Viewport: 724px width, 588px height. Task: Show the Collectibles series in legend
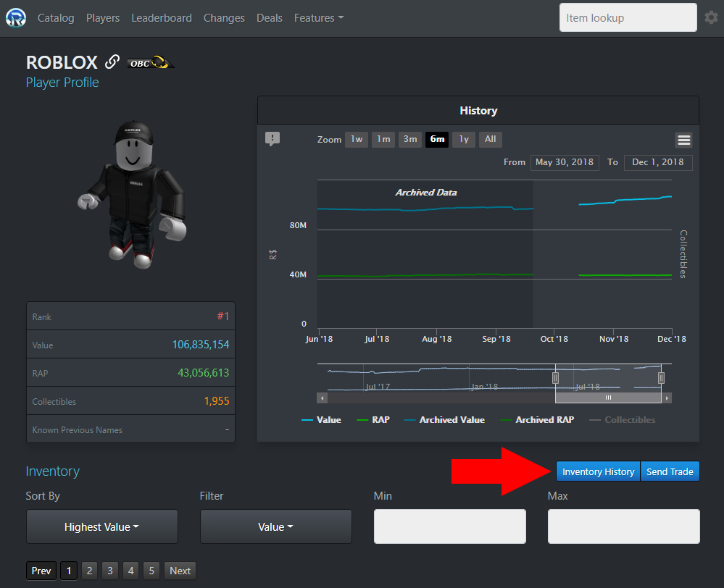click(x=623, y=419)
